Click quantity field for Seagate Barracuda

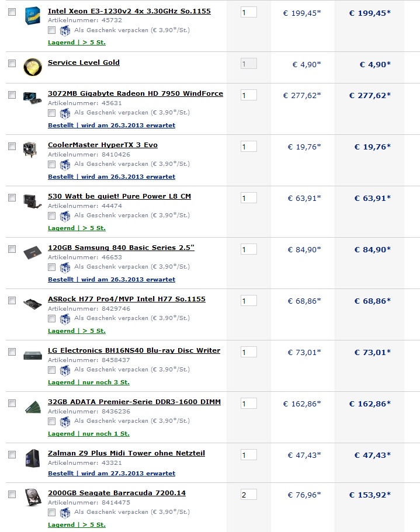(249, 495)
